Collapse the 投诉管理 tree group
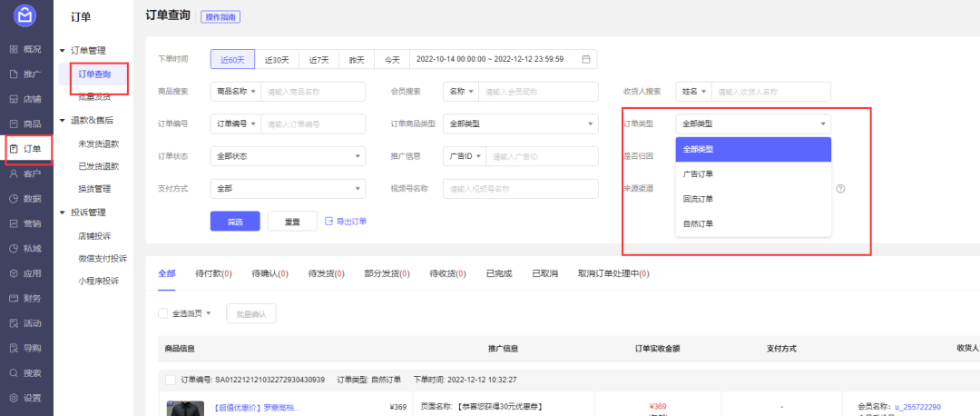Screen dimensions: 980x416 click(62, 212)
